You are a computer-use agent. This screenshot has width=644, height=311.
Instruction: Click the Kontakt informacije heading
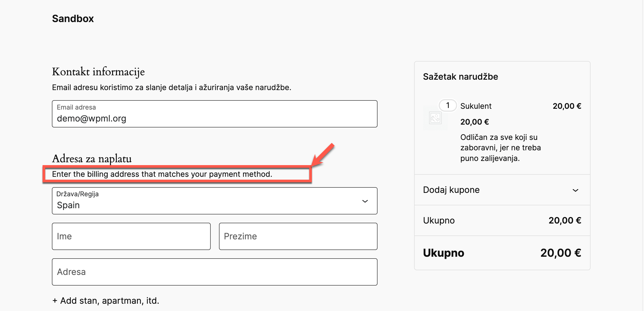click(98, 72)
